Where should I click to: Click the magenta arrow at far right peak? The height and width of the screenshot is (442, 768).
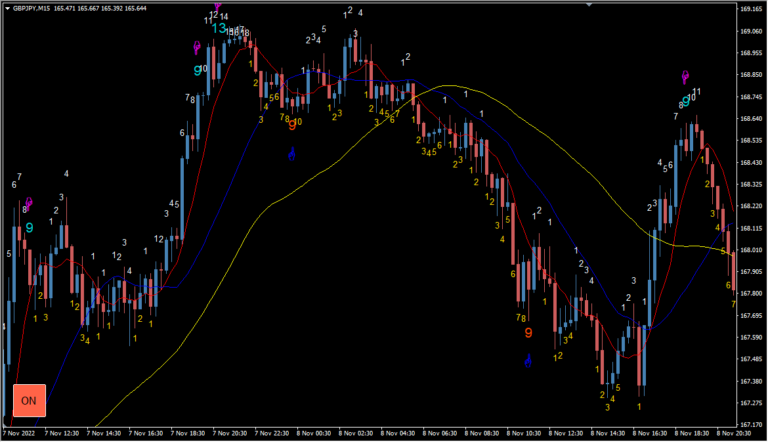tap(685, 76)
